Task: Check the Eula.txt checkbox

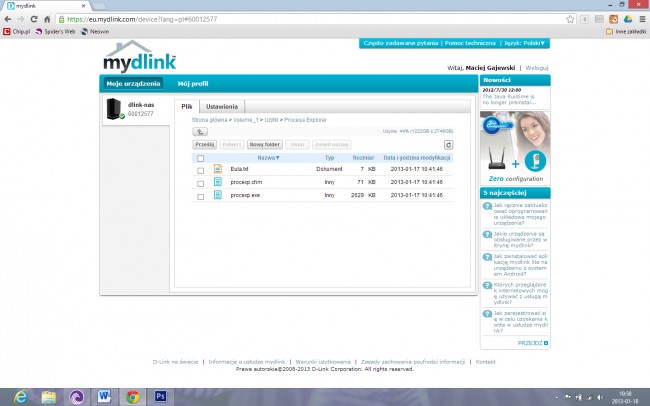Action: pyautogui.click(x=201, y=170)
